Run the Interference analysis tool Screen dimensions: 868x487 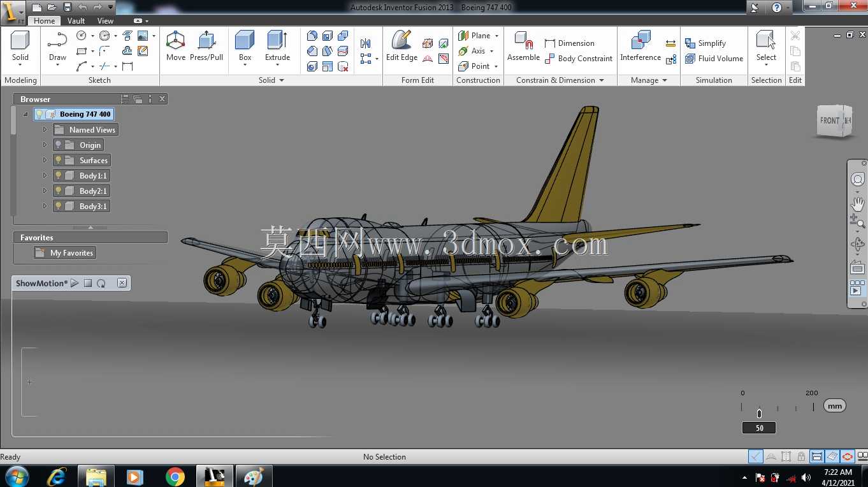[640, 46]
